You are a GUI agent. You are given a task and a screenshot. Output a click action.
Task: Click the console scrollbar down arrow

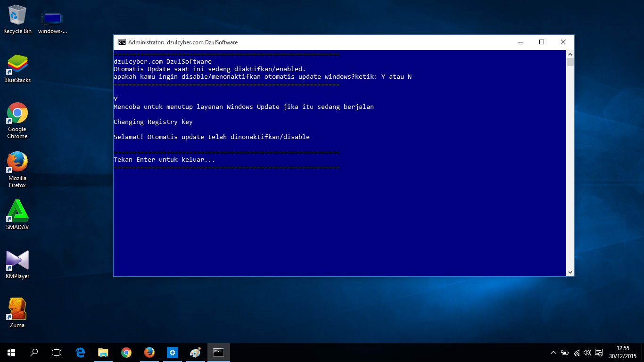pos(570,272)
